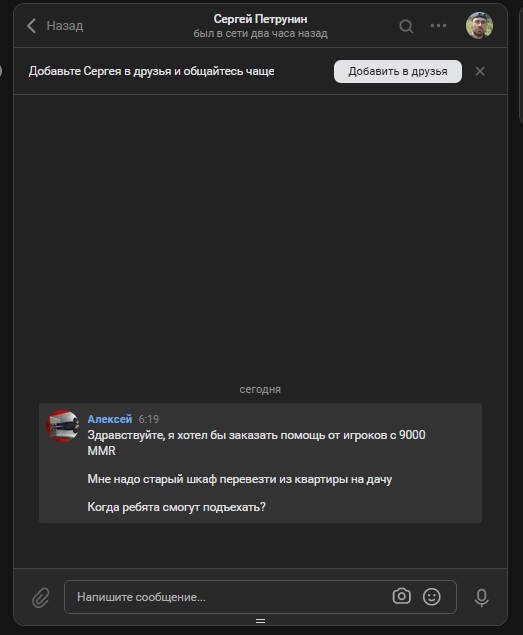Click Алексей's message avatar
The height and width of the screenshot is (635, 523).
coord(62,426)
